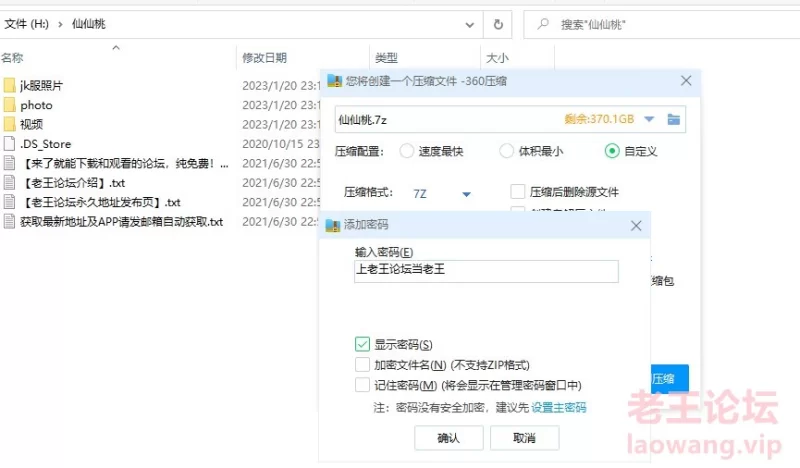The image size is (800, 468).
Task: Close the 添加密码 dialog
Action: click(636, 226)
